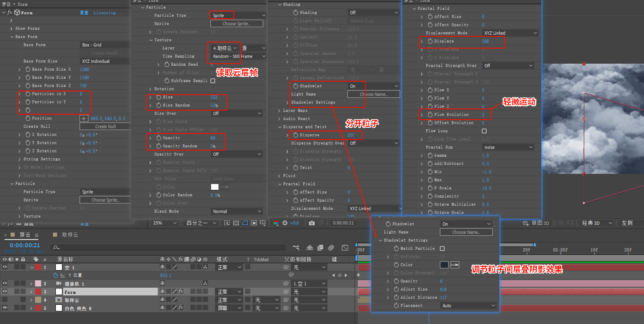Go to next keyframe of Y position

pyautogui.click(x=346, y=275)
